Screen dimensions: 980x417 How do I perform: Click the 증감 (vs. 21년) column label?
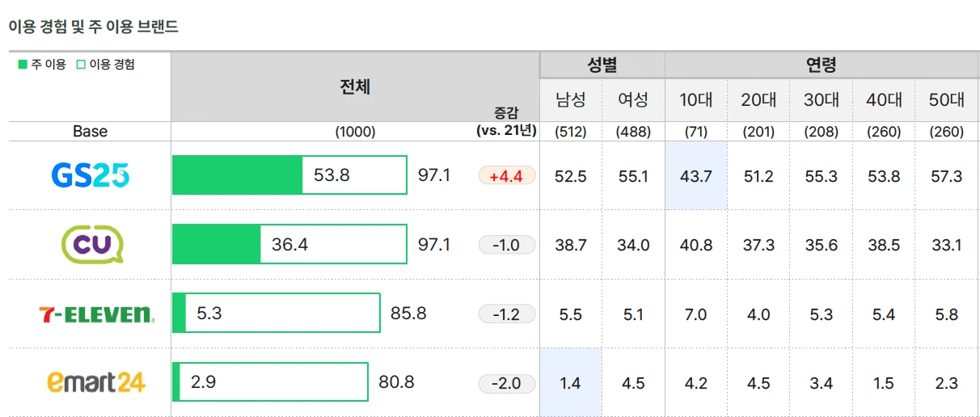tap(507, 122)
